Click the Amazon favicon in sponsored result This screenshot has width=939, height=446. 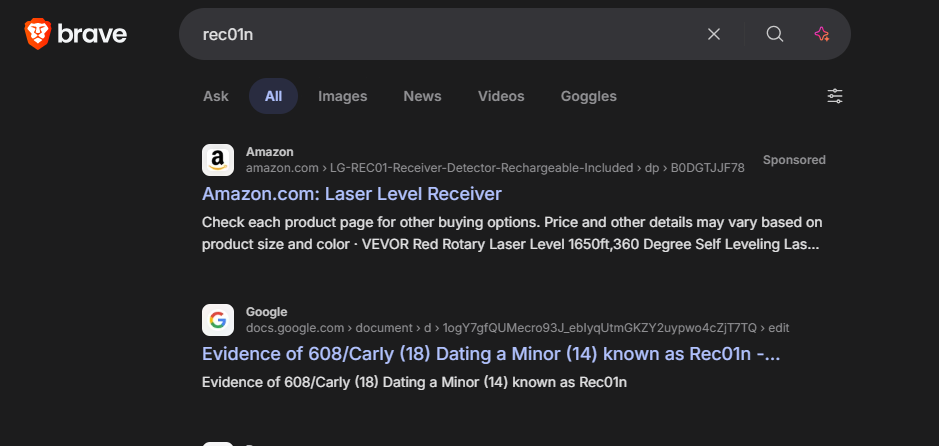coord(218,160)
